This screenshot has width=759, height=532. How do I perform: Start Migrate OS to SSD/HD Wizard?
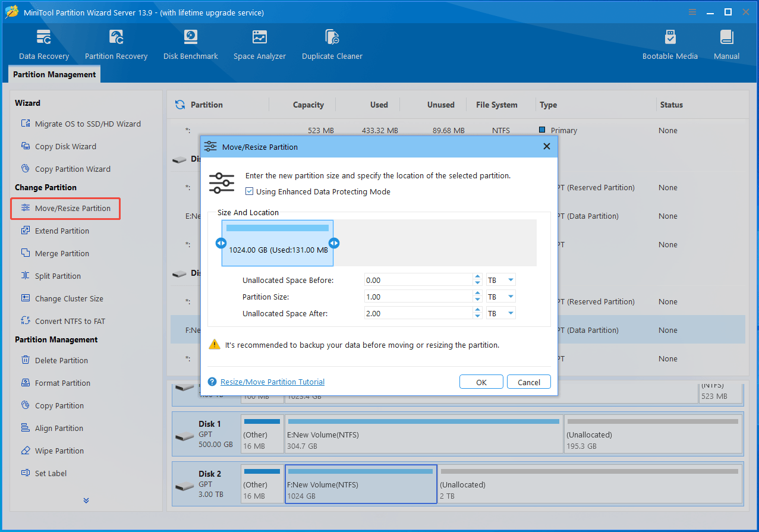pyautogui.click(x=81, y=124)
